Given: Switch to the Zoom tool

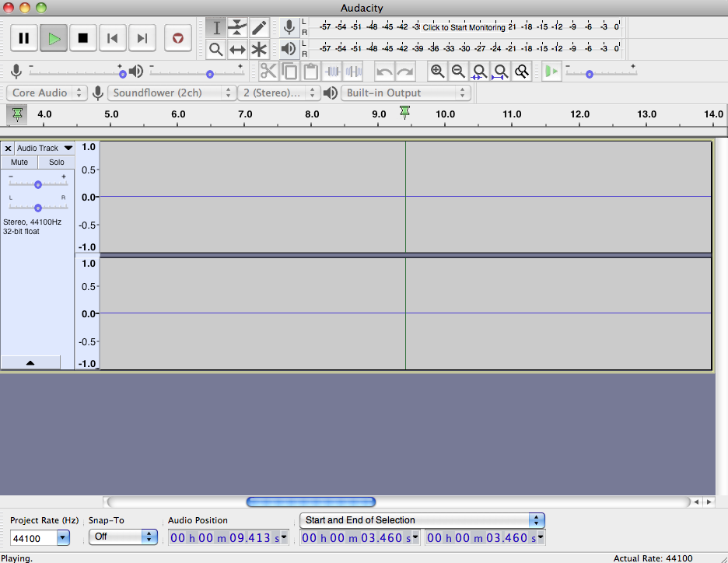Looking at the screenshot, I should coord(216,48).
